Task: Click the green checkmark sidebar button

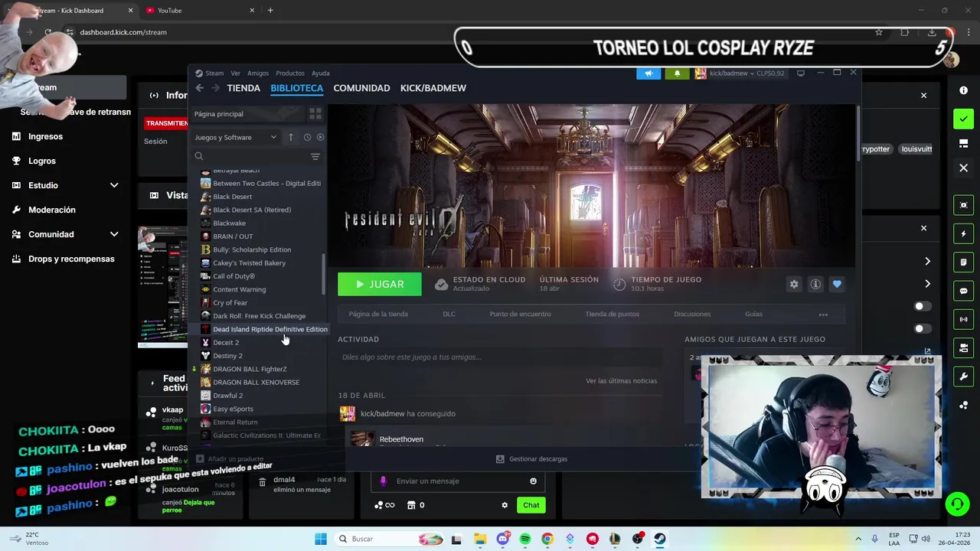Action: click(964, 119)
